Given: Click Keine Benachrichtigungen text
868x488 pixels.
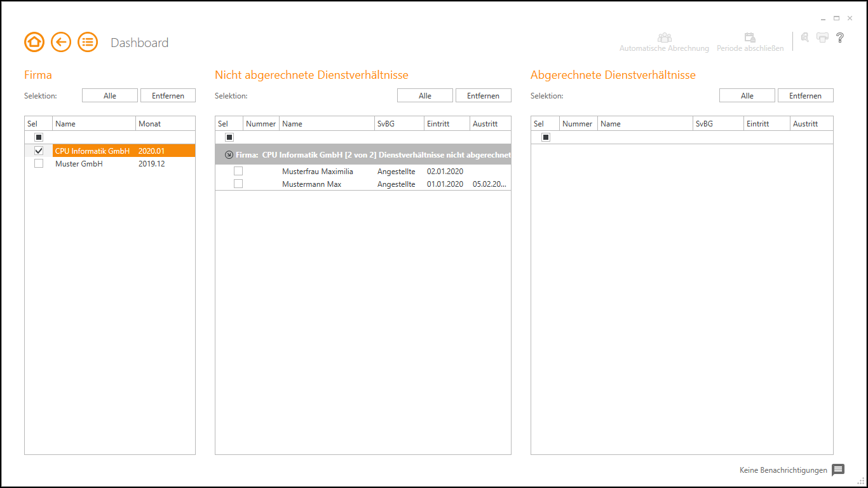Looking at the screenshot, I should 783,470.
